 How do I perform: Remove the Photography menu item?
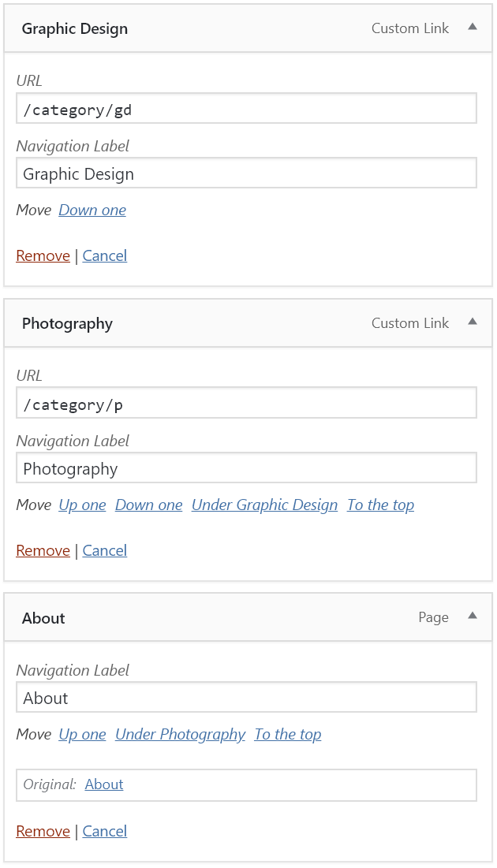(x=43, y=549)
